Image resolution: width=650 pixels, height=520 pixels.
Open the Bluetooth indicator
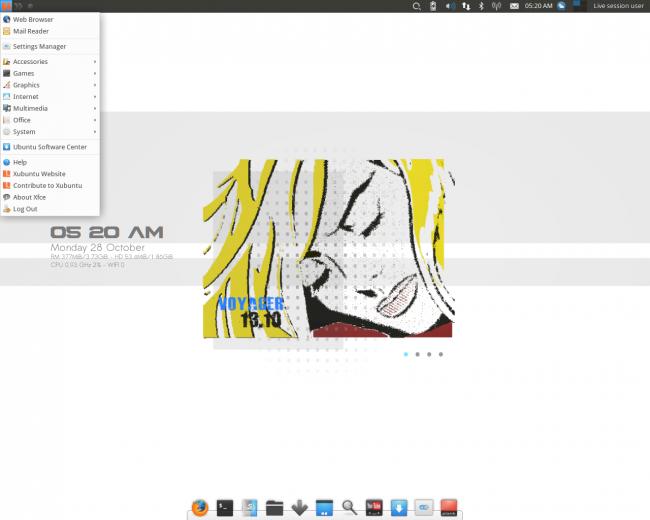[x=481, y=6]
